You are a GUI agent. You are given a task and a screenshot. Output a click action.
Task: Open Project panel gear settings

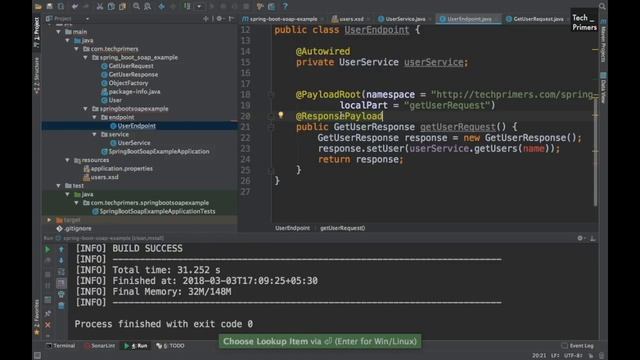tap(220, 19)
